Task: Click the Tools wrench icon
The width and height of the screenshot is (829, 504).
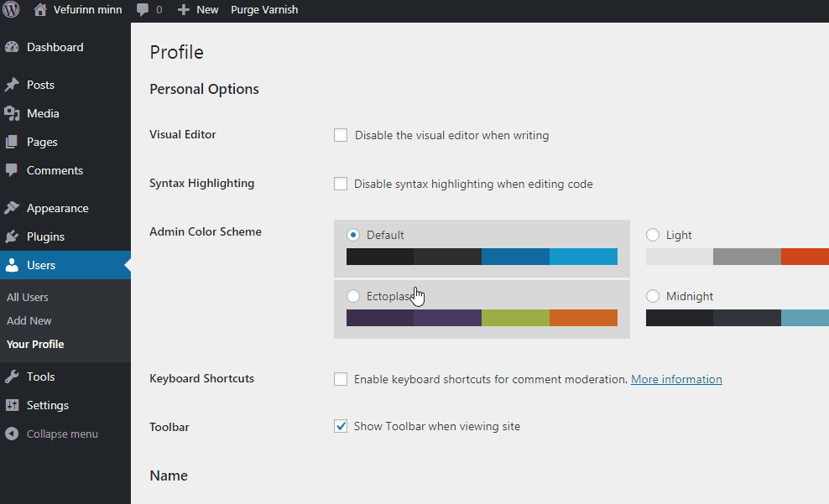Action: pyautogui.click(x=12, y=377)
